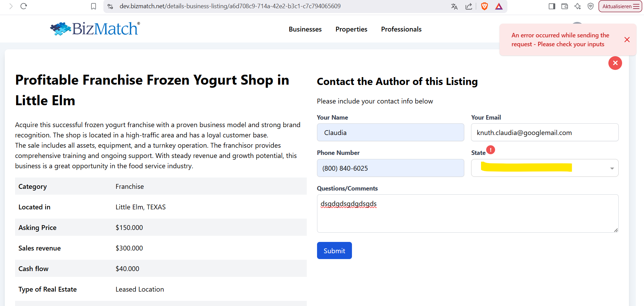Toggle the browser sidebar panel icon
Viewport: 644px width, 306px height.
(x=552, y=6)
